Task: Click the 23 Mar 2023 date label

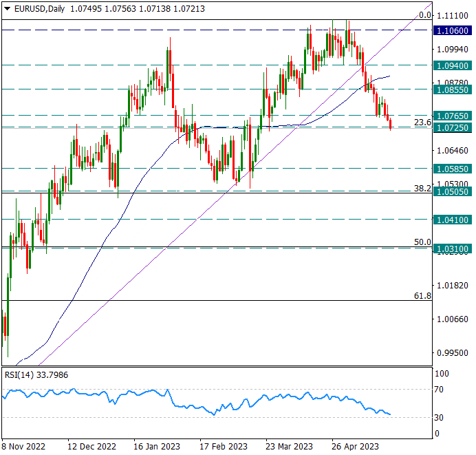Action: (x=290, y=447)
